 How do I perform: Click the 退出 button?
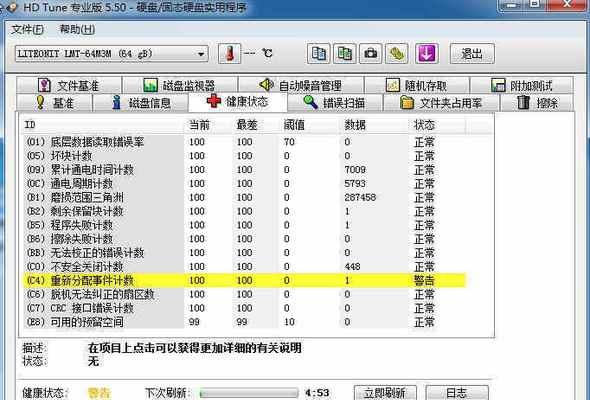(472, 53)
